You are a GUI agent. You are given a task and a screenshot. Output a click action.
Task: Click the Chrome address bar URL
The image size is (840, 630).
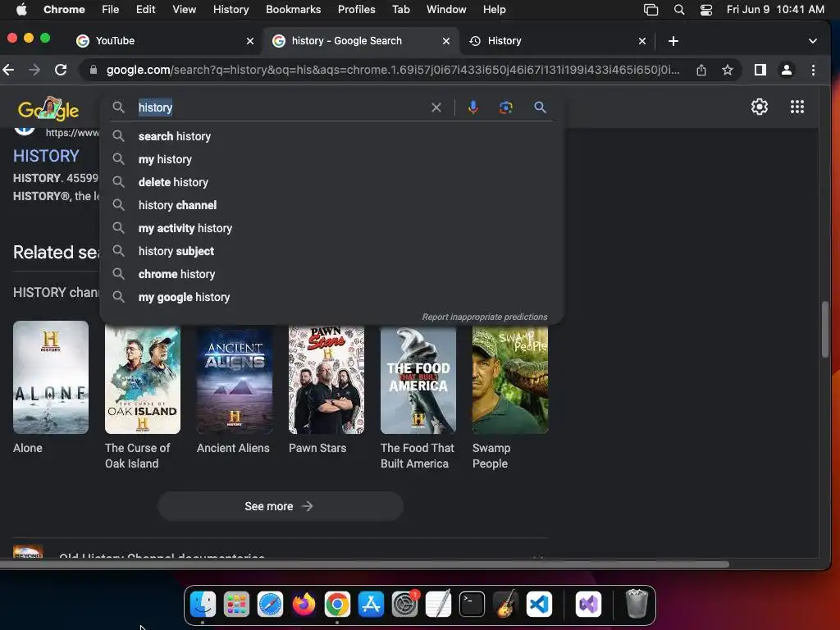393,70
